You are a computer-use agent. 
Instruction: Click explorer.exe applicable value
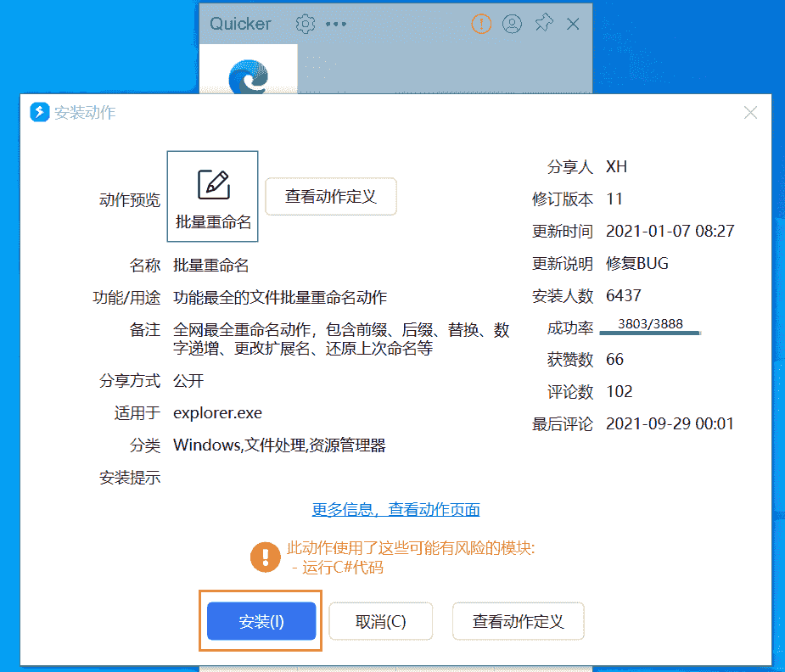217,413
